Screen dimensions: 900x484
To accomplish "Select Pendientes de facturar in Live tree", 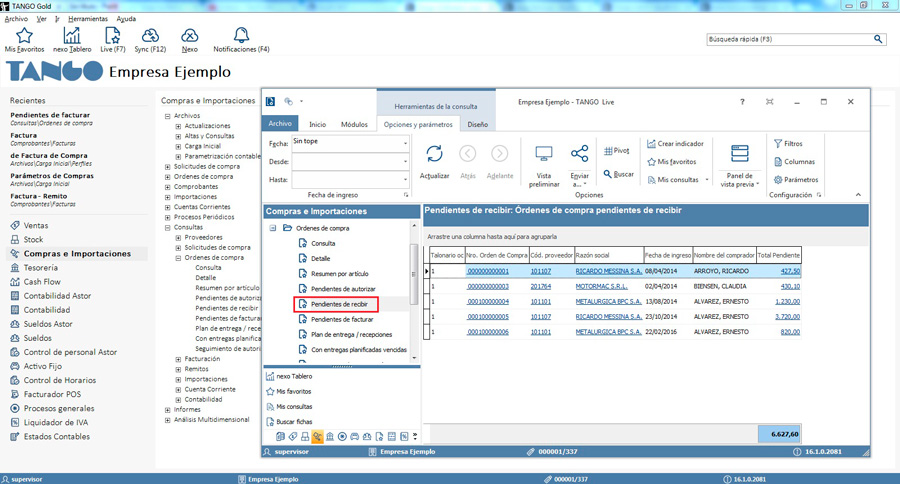I will tap(342, 319).
